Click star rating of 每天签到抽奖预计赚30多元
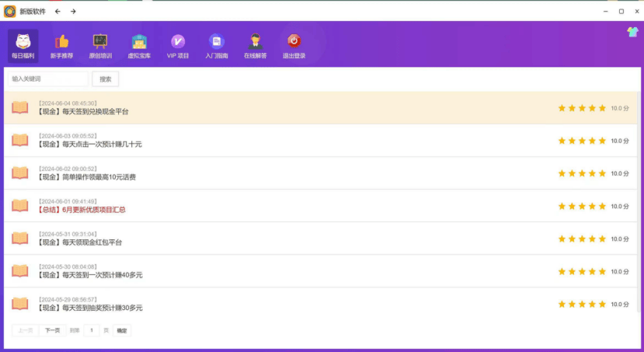644x352 pixels. pos(582,305)
